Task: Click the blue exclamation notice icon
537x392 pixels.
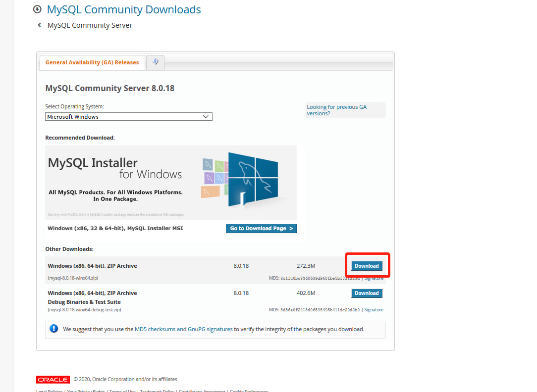Action: 54,329
